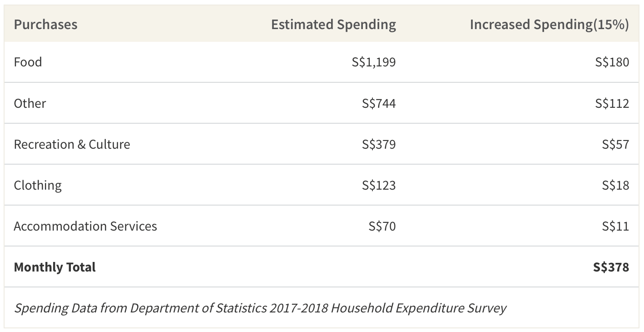Click the S$11 increased spending cell
The width and height of the screenshot is (644, 332).
click(615, 226)
